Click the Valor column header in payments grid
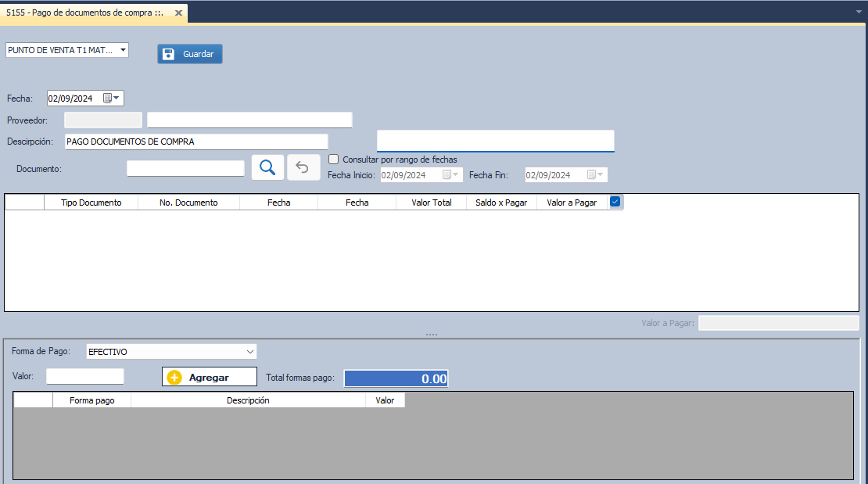 [385, 400]
